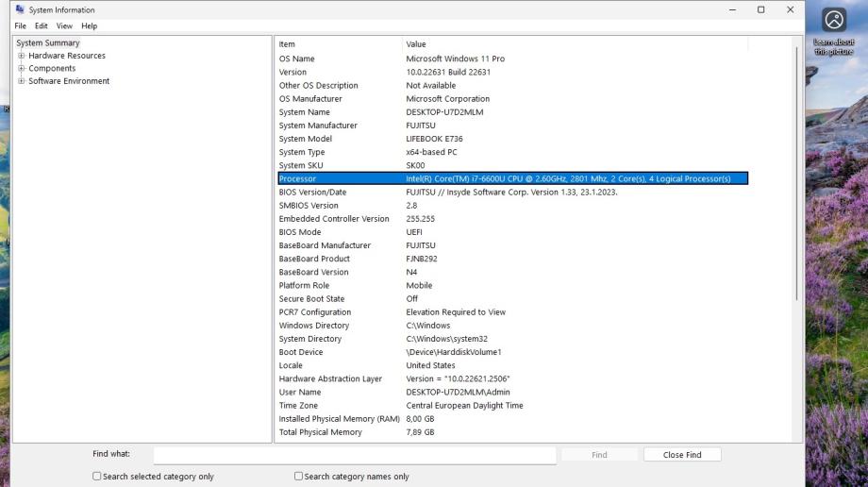Viewport: 868px width, 487px height.
Task: Select the Secure Boot State row
Action: [512, 298]
